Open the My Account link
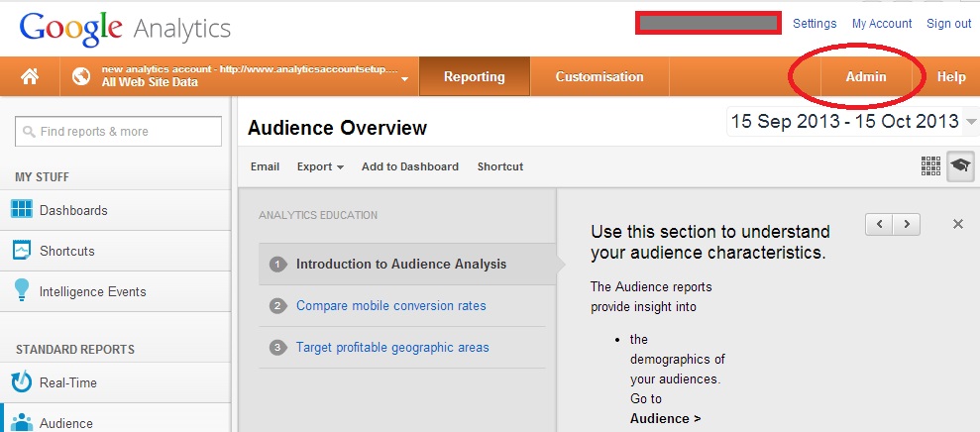This screenshot has width=980, height=432. click(x=882, y=24)
